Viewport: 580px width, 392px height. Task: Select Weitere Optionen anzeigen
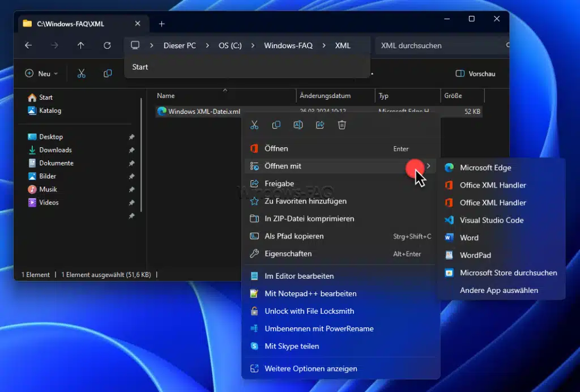(340, 369)
